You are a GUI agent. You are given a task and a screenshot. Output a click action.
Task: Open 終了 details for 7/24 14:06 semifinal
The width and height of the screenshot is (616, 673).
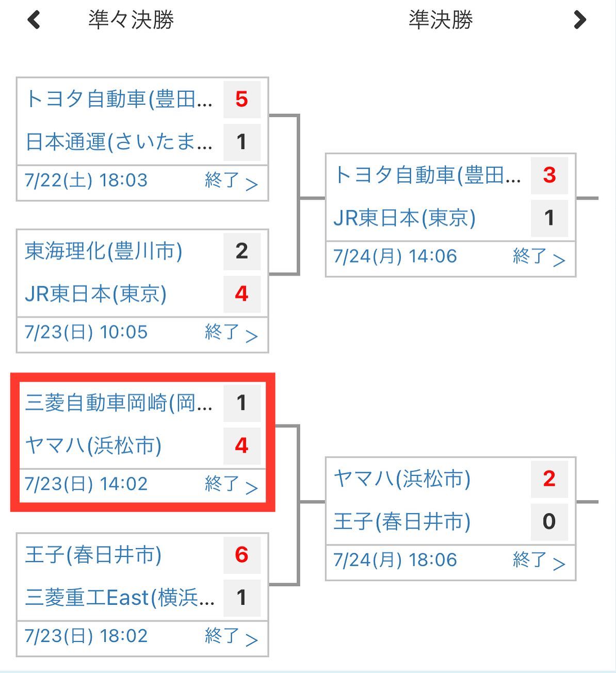539,257
